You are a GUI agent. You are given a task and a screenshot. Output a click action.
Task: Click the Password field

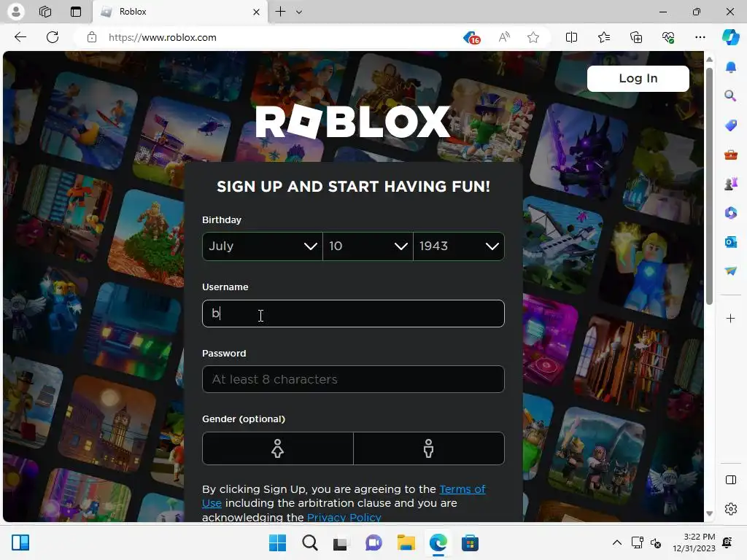(x=353, y=379)
